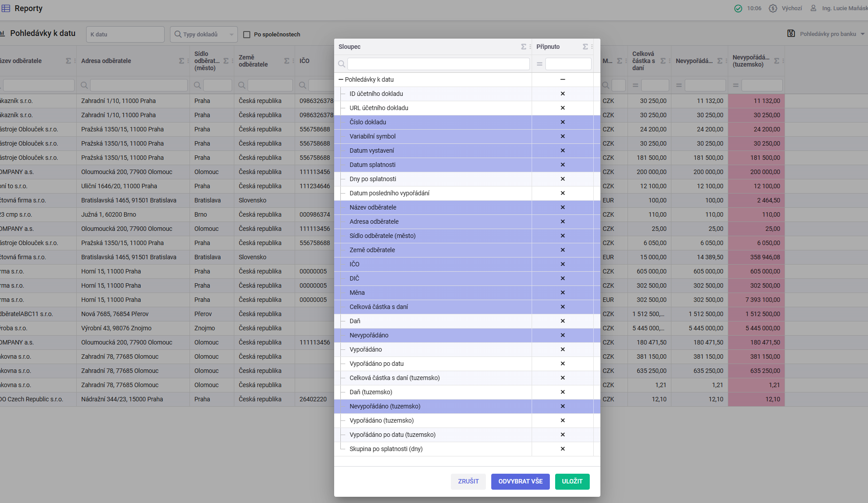Click sigma icon in Připnuto column header
The width and height of the screenshot is (868, 503).
pyautogui.click(x=585, y=47)
